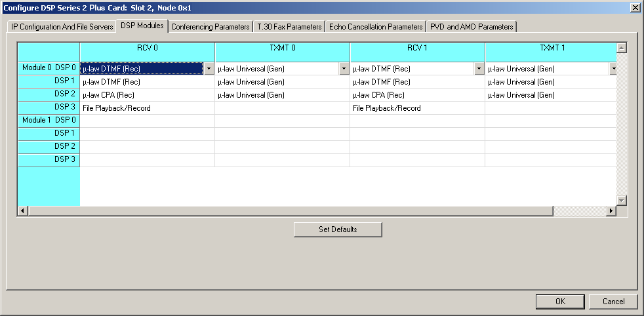Viewport: 644px width, 316px height.
Task: Confirm settings with the OK button
Action: [x=559, y=302]
